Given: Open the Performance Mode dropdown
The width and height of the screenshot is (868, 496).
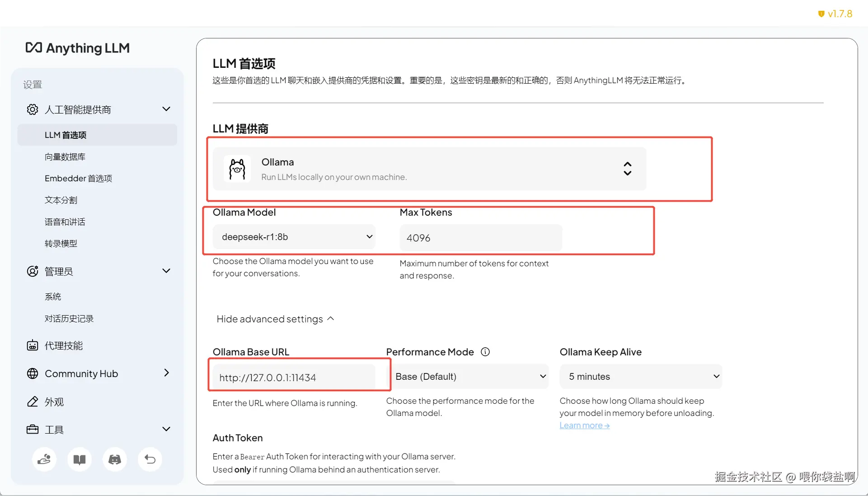Looking at the screenshot, I should pyautogui.click(x=468, y=377).
